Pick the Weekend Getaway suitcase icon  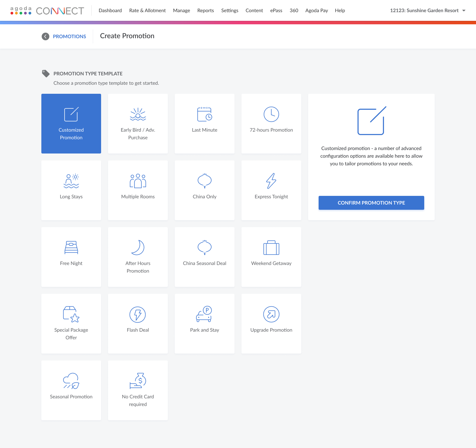pos(271,248)
